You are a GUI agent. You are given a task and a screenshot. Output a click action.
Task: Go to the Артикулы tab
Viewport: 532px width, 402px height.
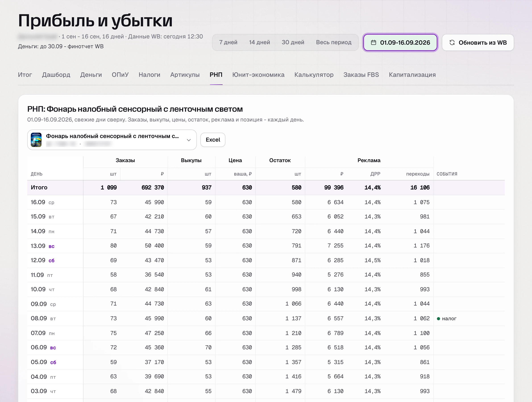tap(185, 75)
